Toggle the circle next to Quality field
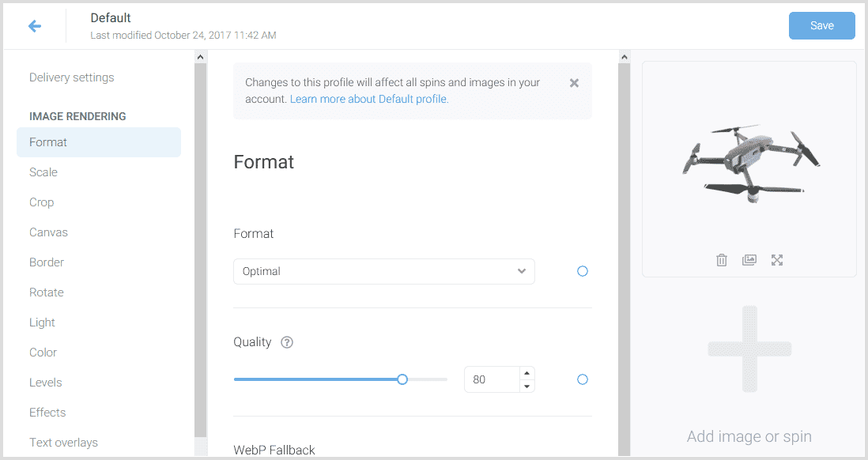Image resolution: width=868 pixels, height=460 pixels. 583,379
